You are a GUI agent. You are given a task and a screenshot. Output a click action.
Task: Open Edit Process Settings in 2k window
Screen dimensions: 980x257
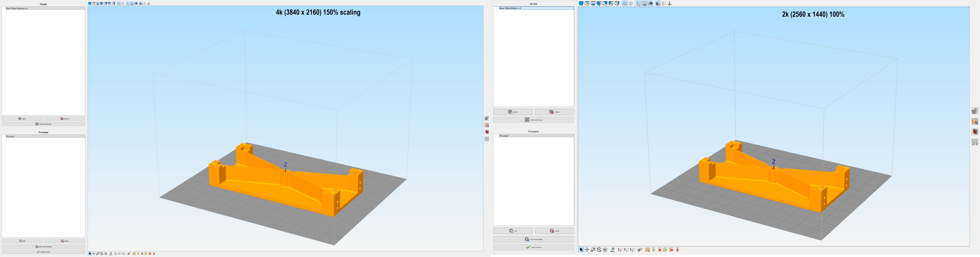[533, 239]
